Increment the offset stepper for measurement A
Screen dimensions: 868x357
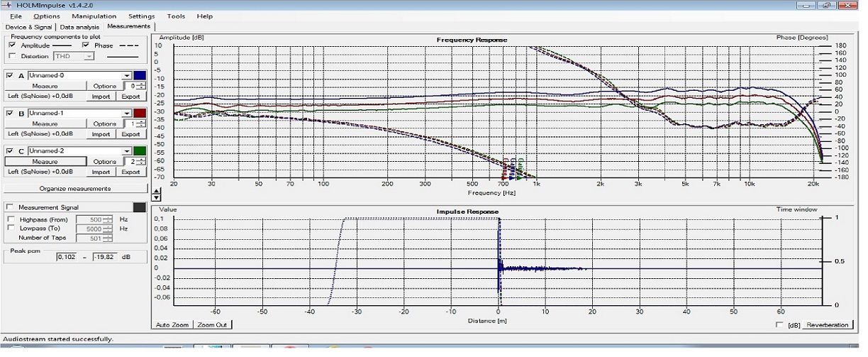(143, 84)
